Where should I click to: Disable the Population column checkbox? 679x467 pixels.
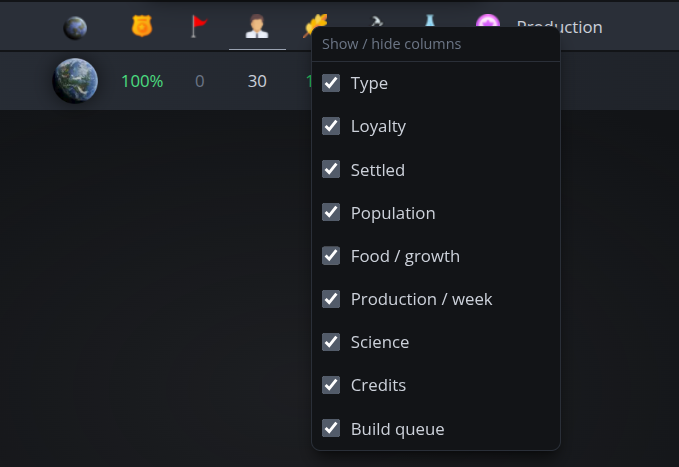click(x=331, y=212)
